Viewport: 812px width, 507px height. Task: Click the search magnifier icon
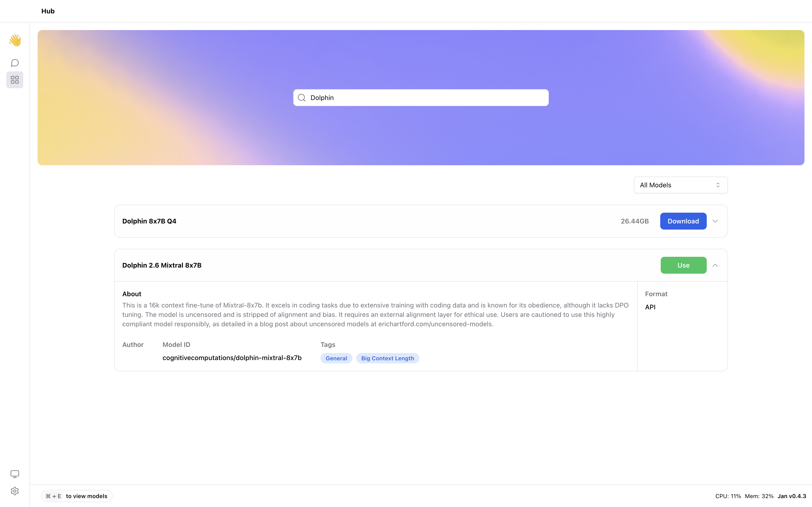302,98
